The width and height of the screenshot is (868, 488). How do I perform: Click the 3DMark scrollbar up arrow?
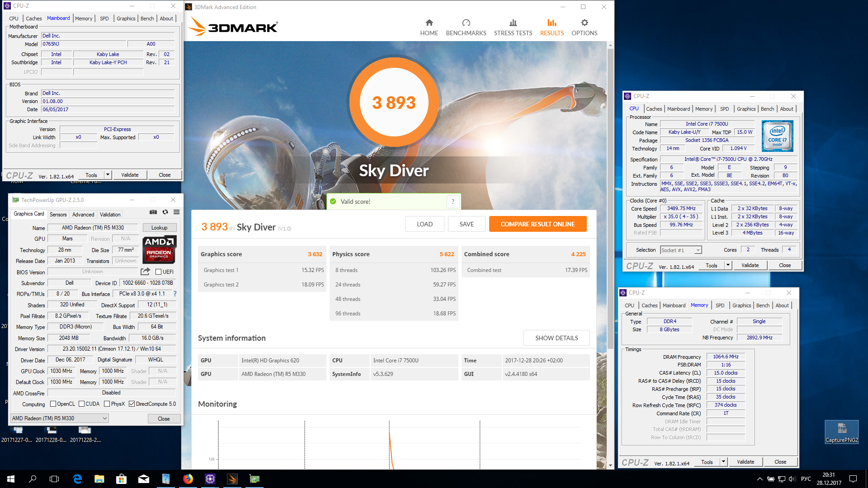click(x=610, y=45)
